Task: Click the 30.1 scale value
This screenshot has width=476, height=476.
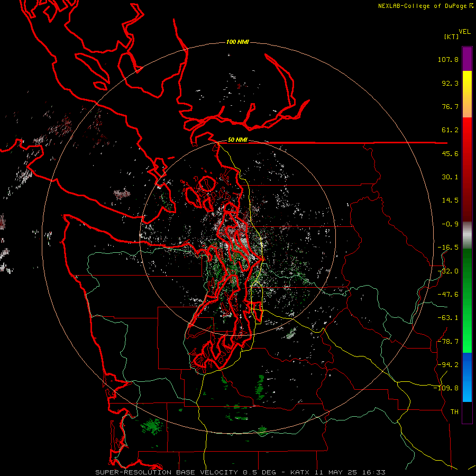Action: [450, 177]
